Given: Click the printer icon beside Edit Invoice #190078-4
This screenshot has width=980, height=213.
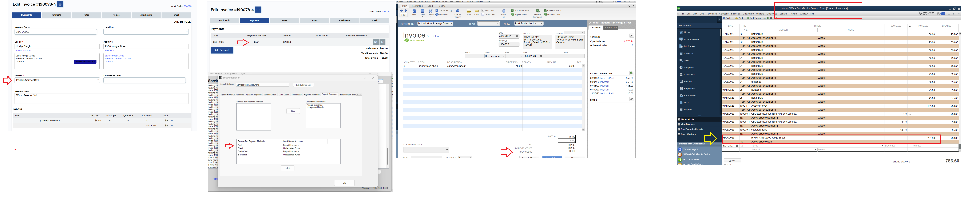Looking at the screenshot, I should point(60,4).
